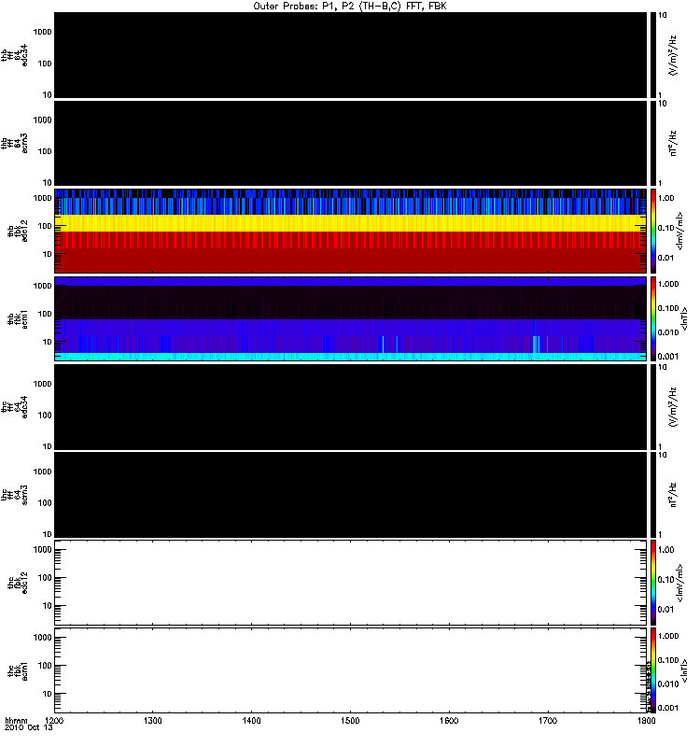Viewport: 700px width, 747px height.
Task: Click the "1000" y-tick of thc fbk scm1
Action: (42, 638)
